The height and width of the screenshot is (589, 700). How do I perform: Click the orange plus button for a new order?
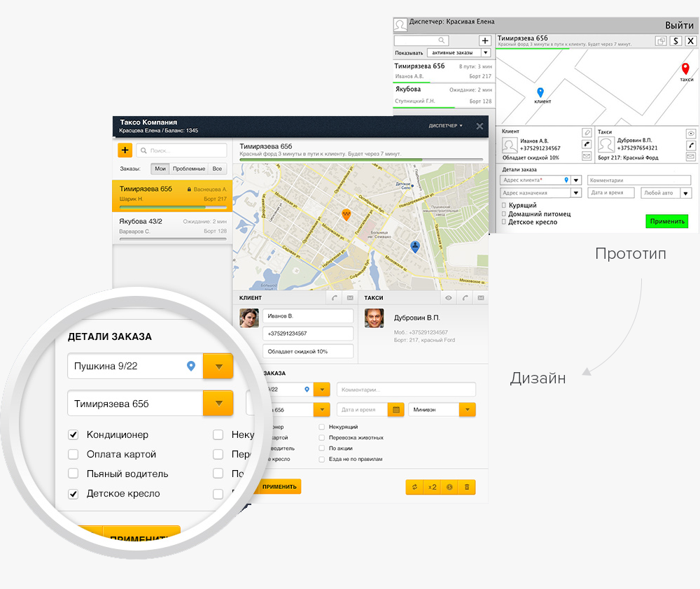click(125, 150)
